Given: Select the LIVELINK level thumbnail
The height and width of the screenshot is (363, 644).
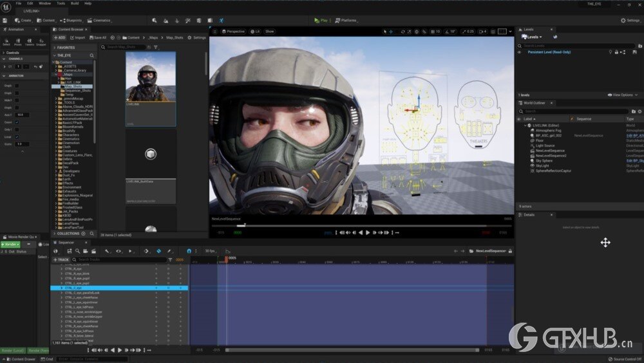Looking at the screenshot, I should tap(151, 89).
